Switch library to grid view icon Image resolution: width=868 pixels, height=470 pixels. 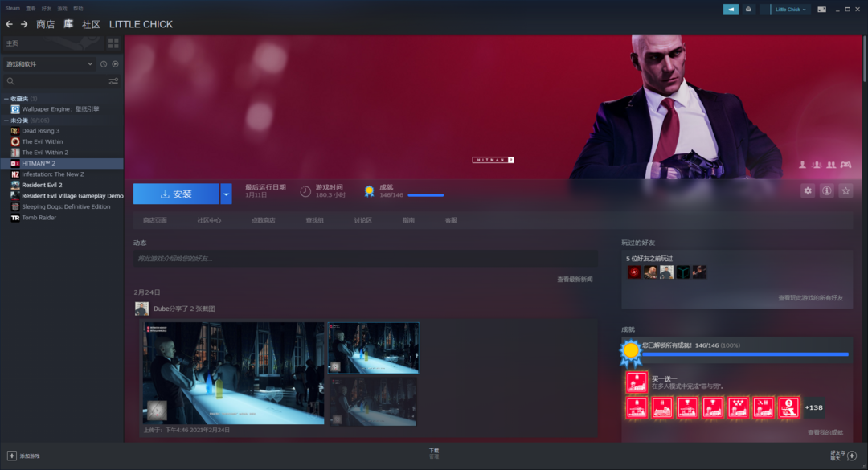113,43
